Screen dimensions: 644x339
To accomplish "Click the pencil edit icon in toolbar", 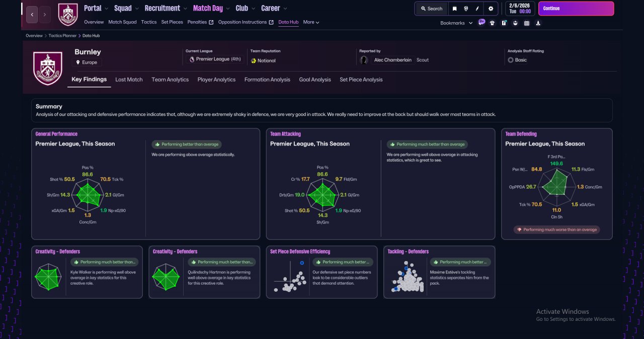I will 477,9.
